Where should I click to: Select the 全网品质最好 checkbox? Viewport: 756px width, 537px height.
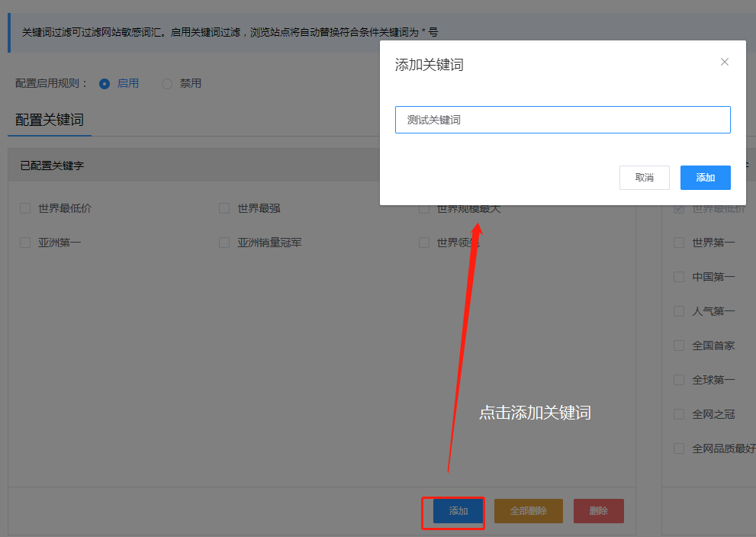tap(679, 449)
